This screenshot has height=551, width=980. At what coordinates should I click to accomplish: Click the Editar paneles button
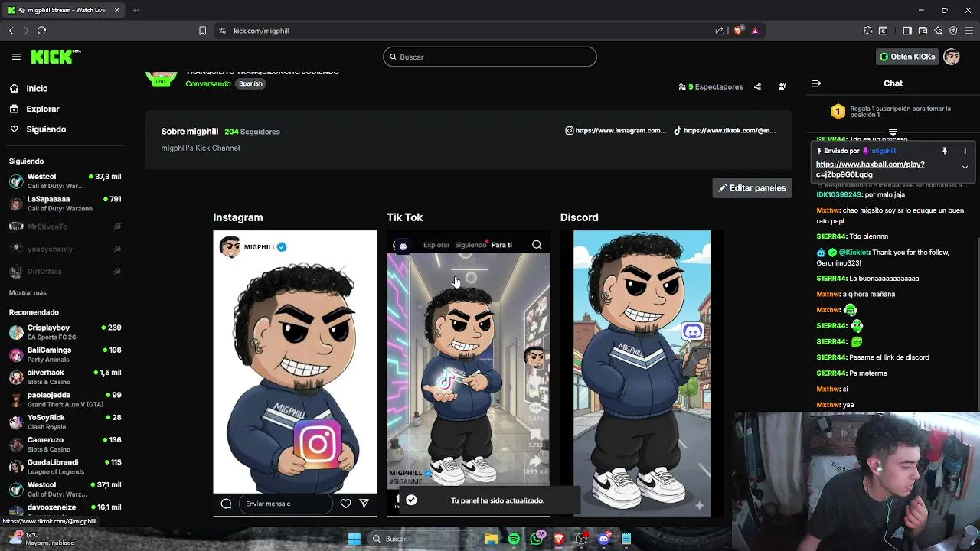(753, 188)
